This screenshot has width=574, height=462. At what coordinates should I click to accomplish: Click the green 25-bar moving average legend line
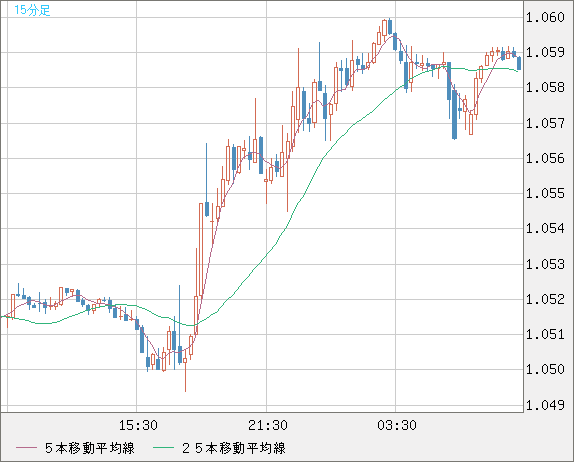coord(163,448)
